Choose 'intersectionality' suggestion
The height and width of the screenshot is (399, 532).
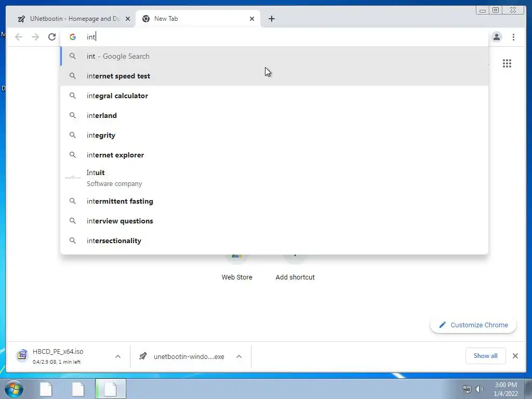point(274,241)
